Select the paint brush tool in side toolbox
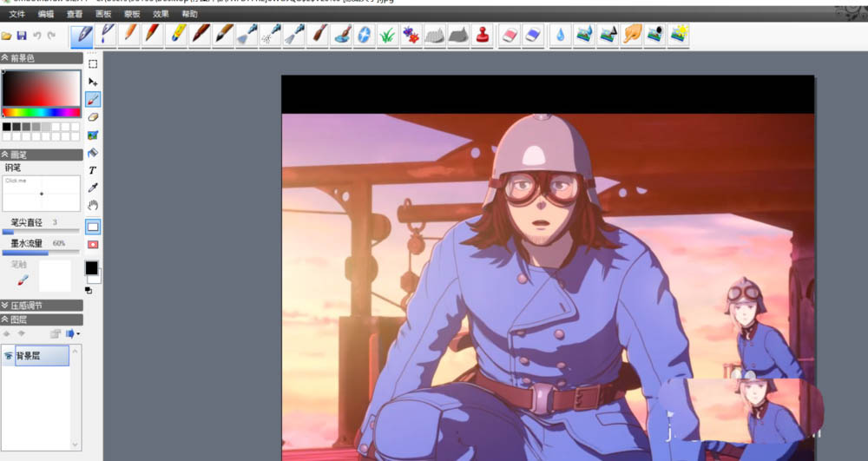 [x=93, y=100]
